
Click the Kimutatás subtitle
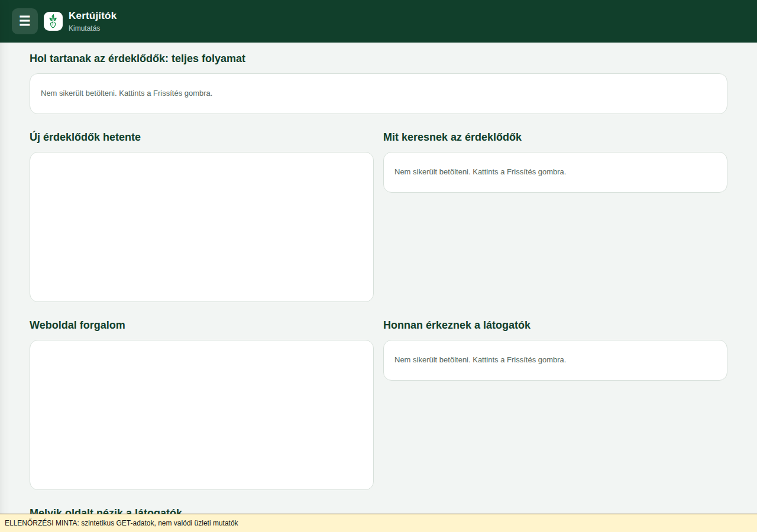click(85, 28)
